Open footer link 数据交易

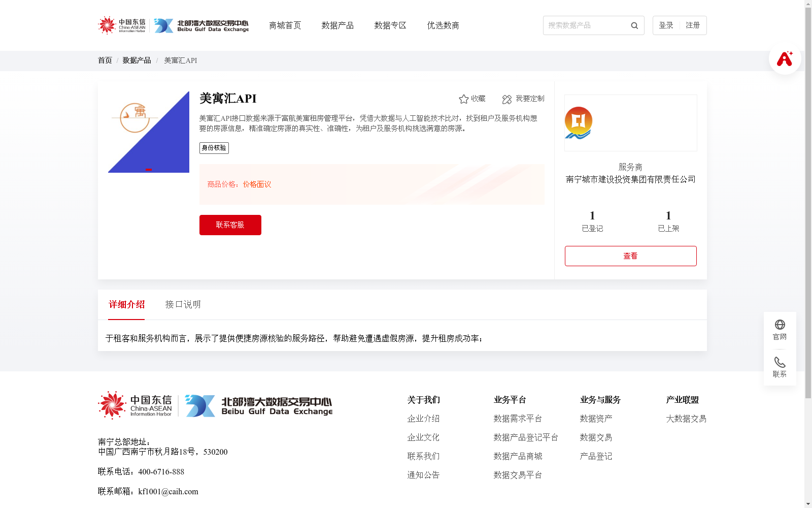coord(596,437)
